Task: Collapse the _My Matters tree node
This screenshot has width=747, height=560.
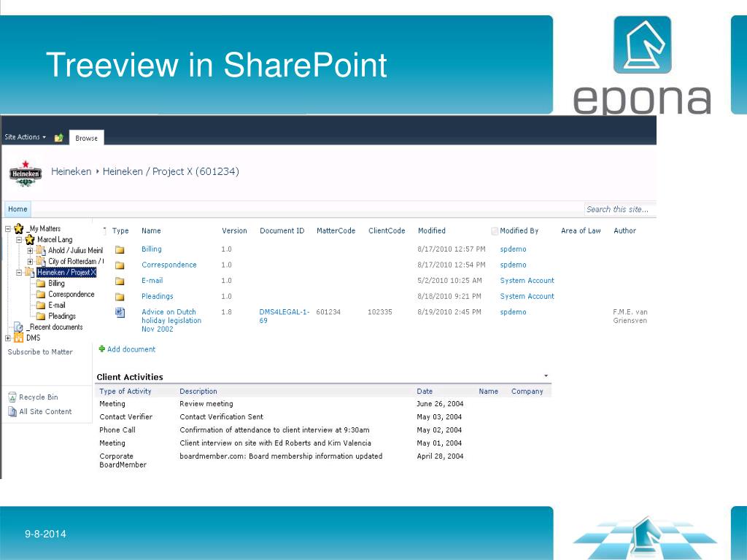Action: 7,229
